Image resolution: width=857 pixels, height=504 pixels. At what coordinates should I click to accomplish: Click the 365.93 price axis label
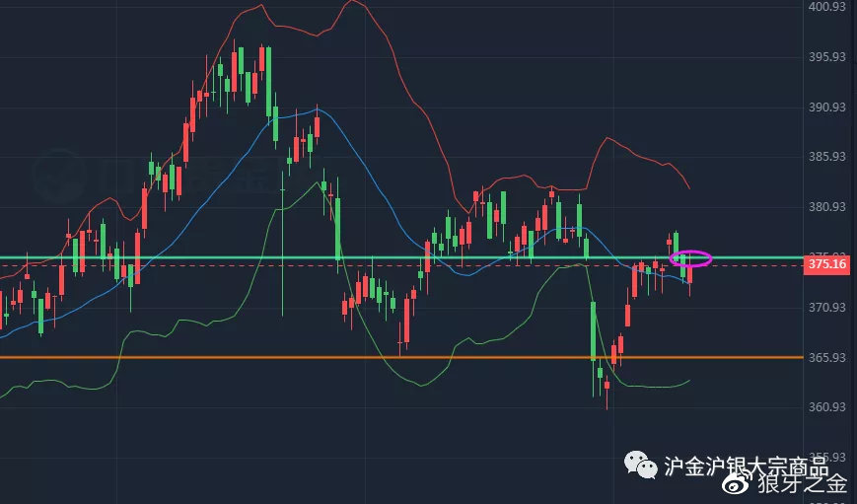pos(826,357)
